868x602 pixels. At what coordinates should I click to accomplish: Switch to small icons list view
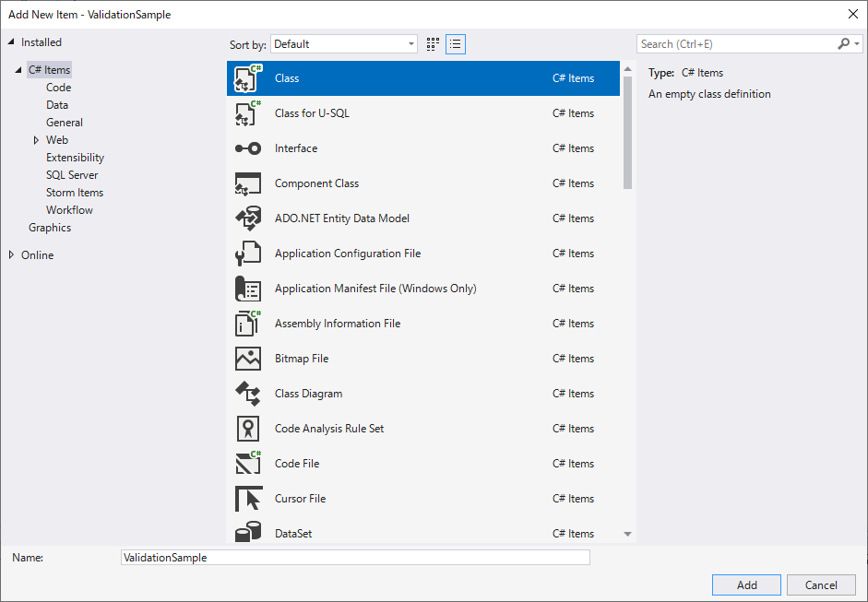(x=455, y=44)
